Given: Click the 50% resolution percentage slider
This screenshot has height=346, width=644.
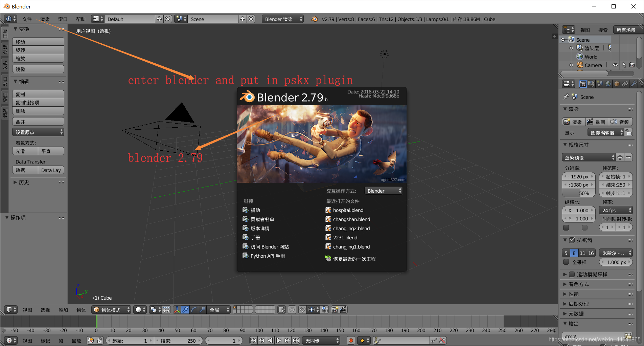Looking at the screenshot, I should tap(579, 193).
